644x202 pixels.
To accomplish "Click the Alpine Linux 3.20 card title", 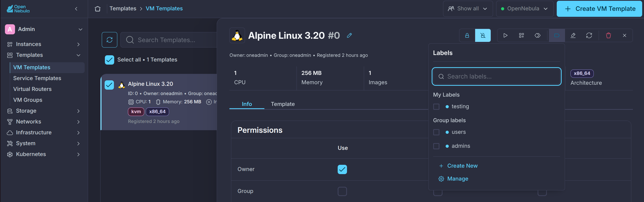I will pyautogui.click(x=150, y=84).
